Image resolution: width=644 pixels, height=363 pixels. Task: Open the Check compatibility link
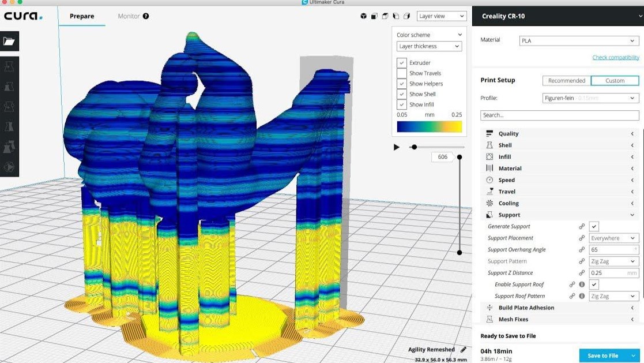[615, 58]
